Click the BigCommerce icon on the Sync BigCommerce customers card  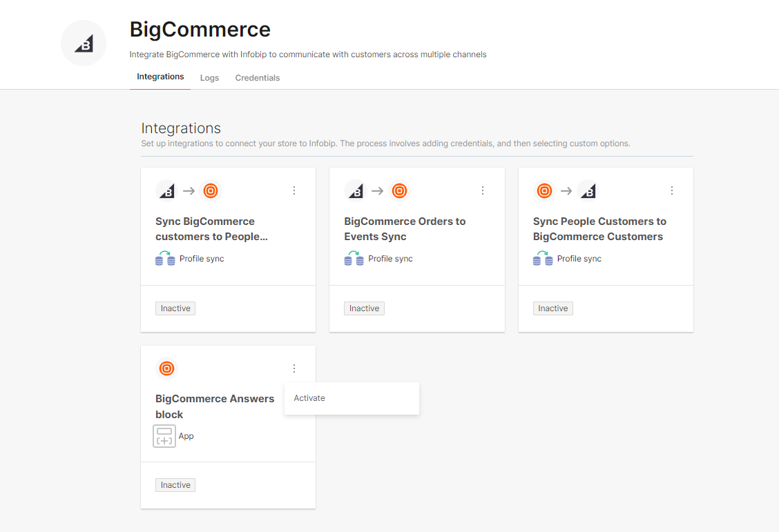(x=166, y=190)
